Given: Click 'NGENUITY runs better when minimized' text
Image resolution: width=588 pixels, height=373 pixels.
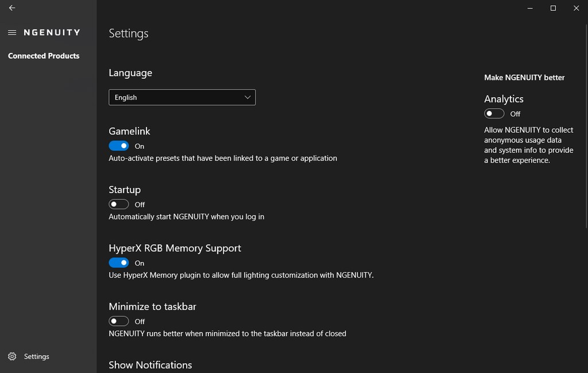Looking at the screenshot, I should 227,333.
